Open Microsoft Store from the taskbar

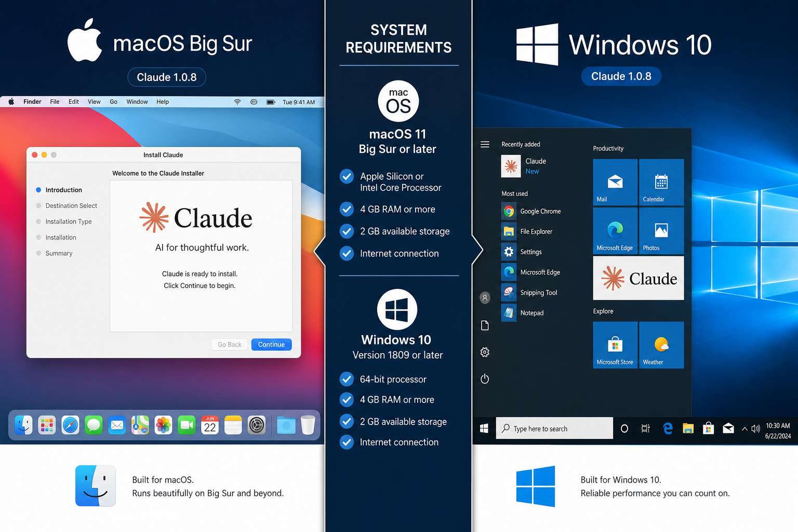tap(708, 428)
